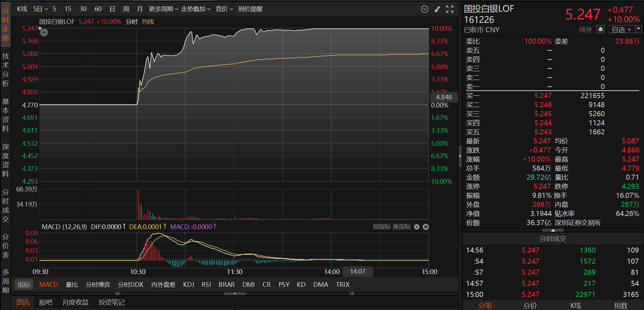This screenshot has width=644, height=310.
Task: Click the price alert bell icon
Action: point(600,30)
